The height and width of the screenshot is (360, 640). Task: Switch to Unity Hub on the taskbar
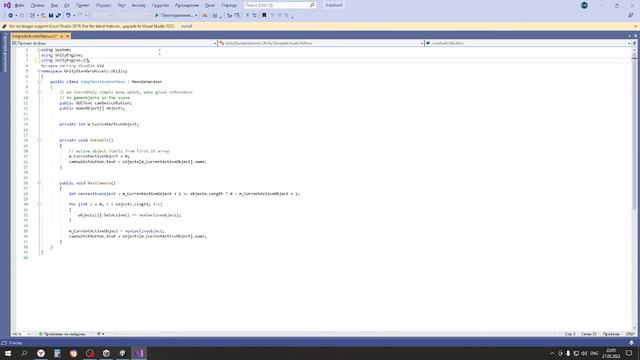[106, 353]
